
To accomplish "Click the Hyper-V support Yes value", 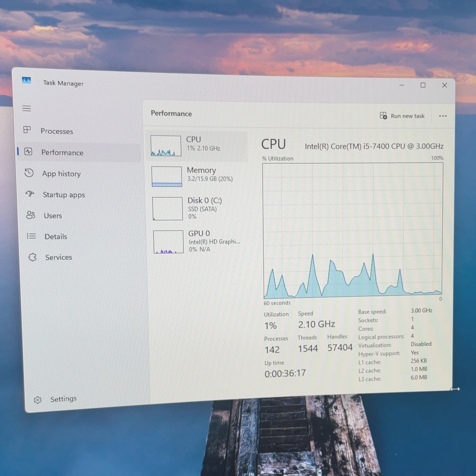I will [415, 353].
